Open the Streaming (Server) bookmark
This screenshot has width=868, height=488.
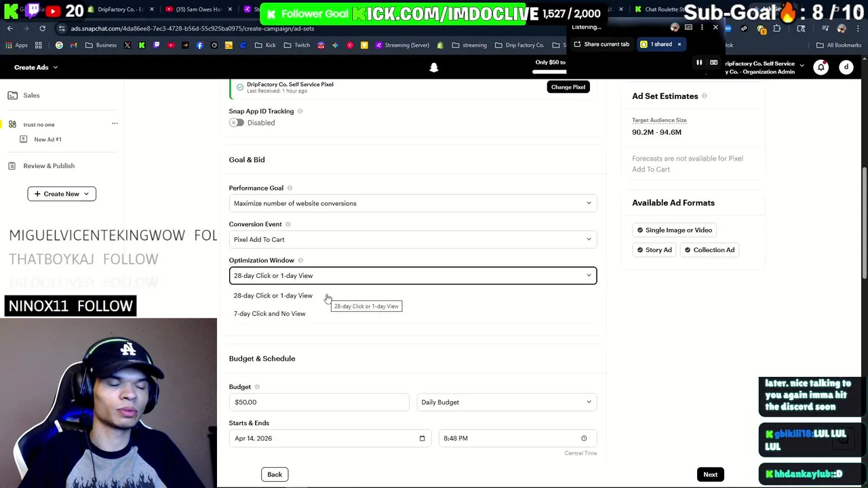[x=401, y=45]
